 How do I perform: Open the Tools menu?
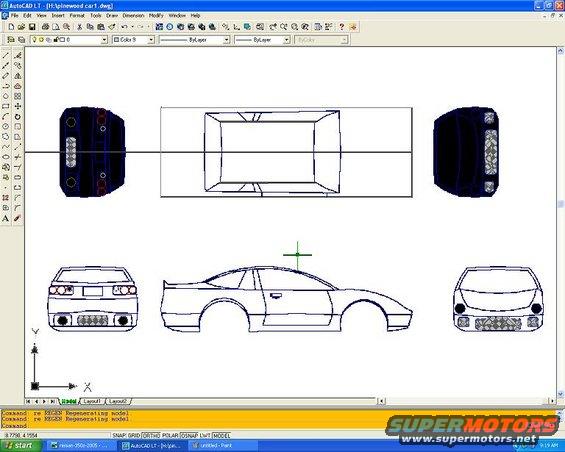click(x=95, y=15)
